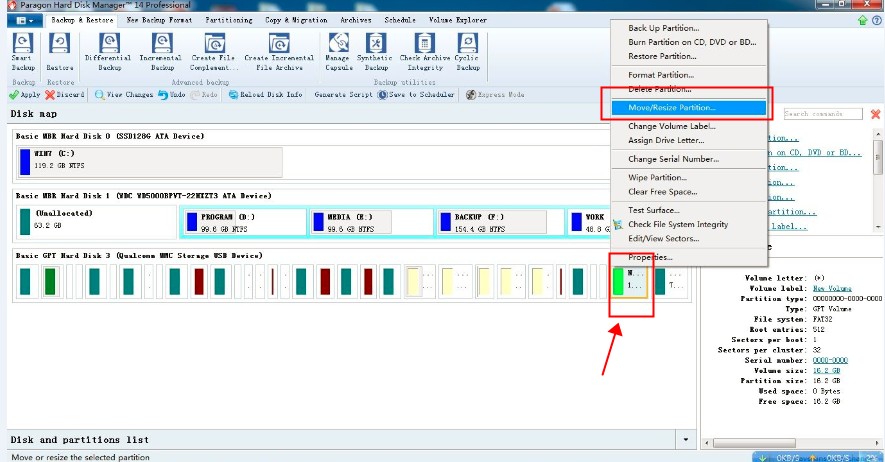Choose Back Up Partition from context menu

pos(689,28)
